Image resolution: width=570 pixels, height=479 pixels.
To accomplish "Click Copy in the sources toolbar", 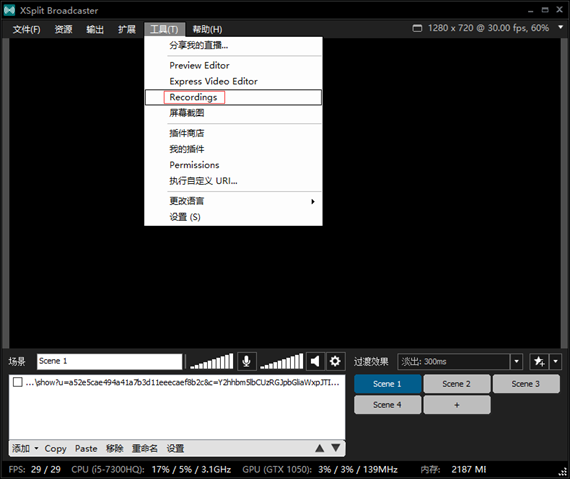I will [x=55, y=448].
